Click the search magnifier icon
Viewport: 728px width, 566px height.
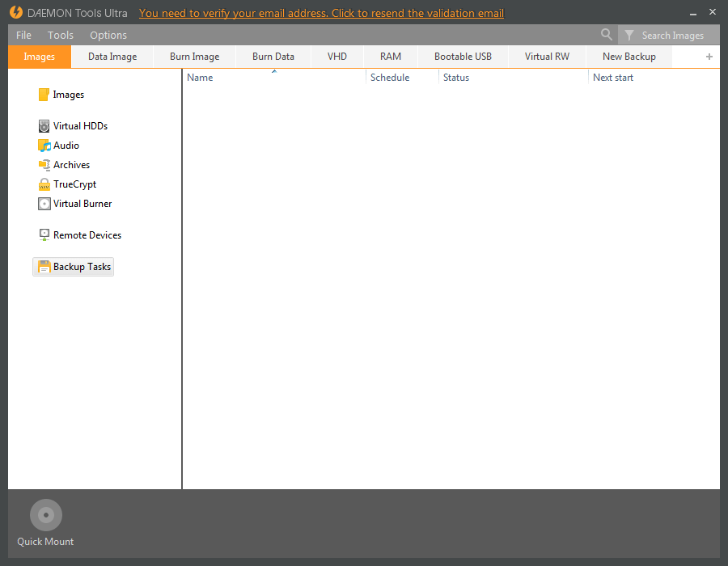point(607,35)
